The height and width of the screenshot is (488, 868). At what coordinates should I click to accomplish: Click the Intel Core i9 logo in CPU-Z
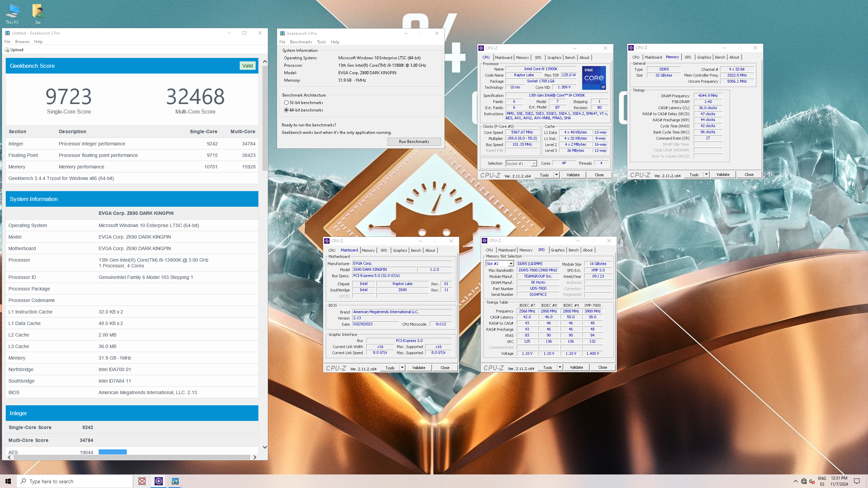coord(594,78)
